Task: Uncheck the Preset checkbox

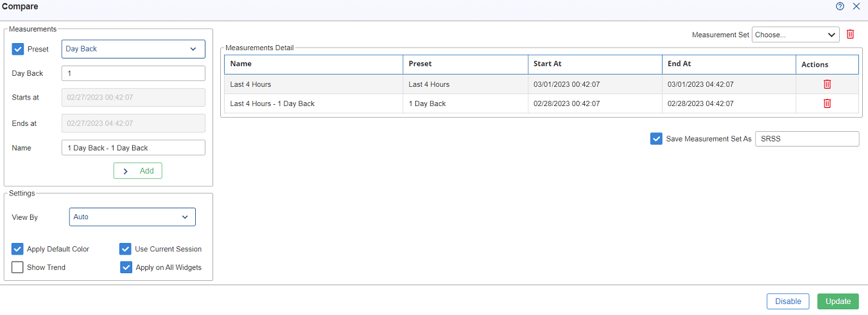Action: click(x=18, y=49)
